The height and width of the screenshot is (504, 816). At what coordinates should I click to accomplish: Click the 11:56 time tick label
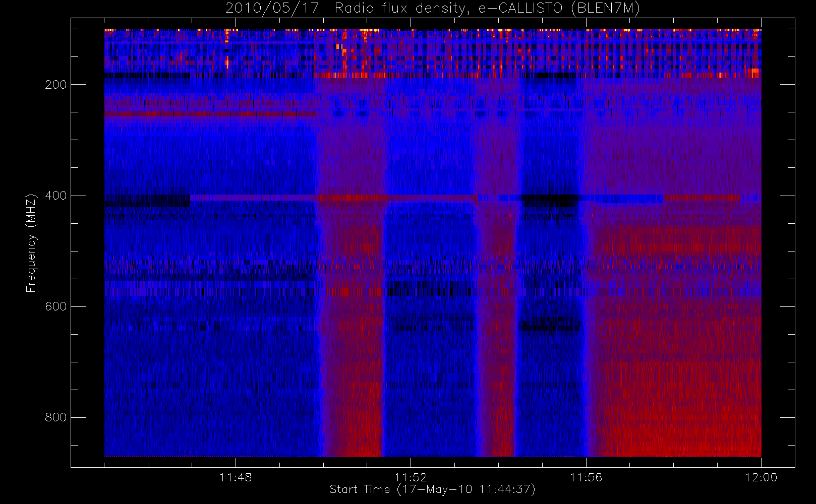(586, 477)
